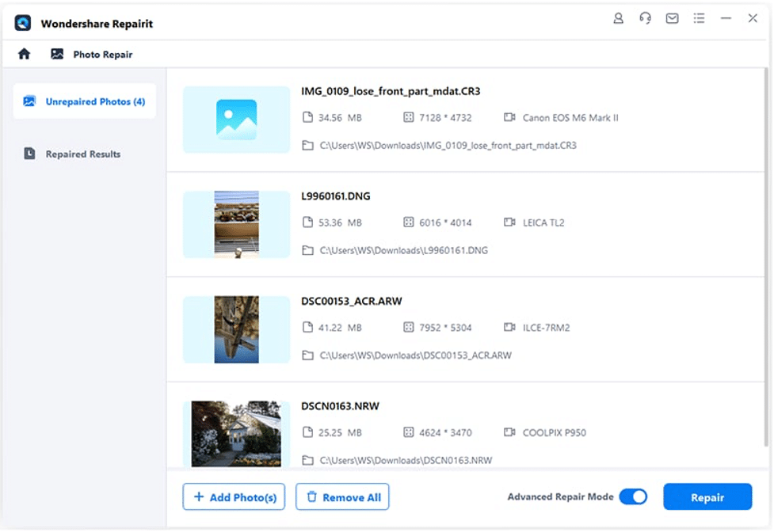Viewport: 774px width, 532px height.
Task: Toggle Advanced Repair Mode switch off
Action: click(x=633, y=496)
